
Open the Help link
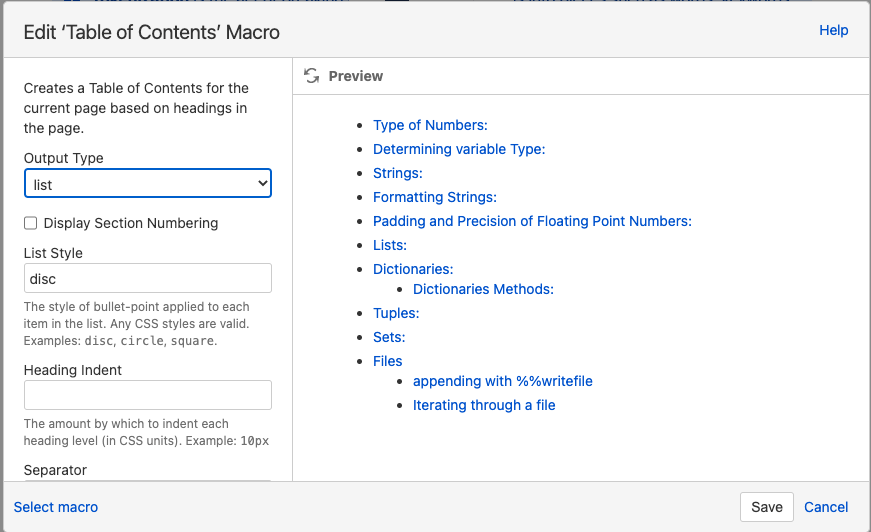(x=833, y=30)
